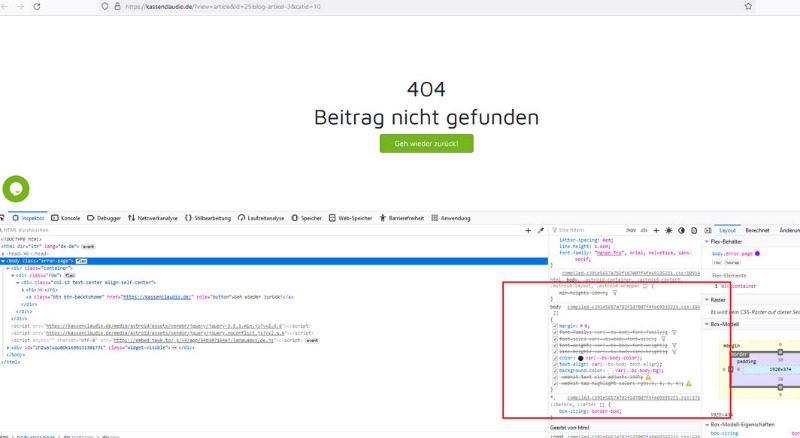Open the jquery.noconflict.js script link

(164, 333)
